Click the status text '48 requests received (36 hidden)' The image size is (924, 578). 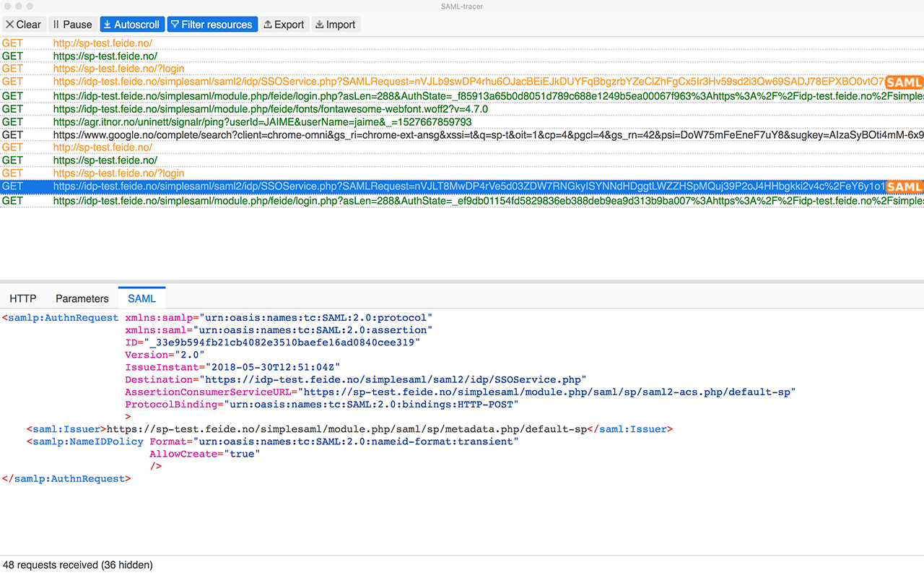point(78,565)
